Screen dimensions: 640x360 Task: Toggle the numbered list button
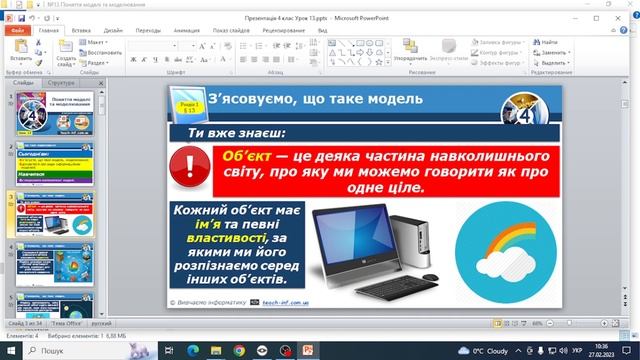(x=260, y=46)
